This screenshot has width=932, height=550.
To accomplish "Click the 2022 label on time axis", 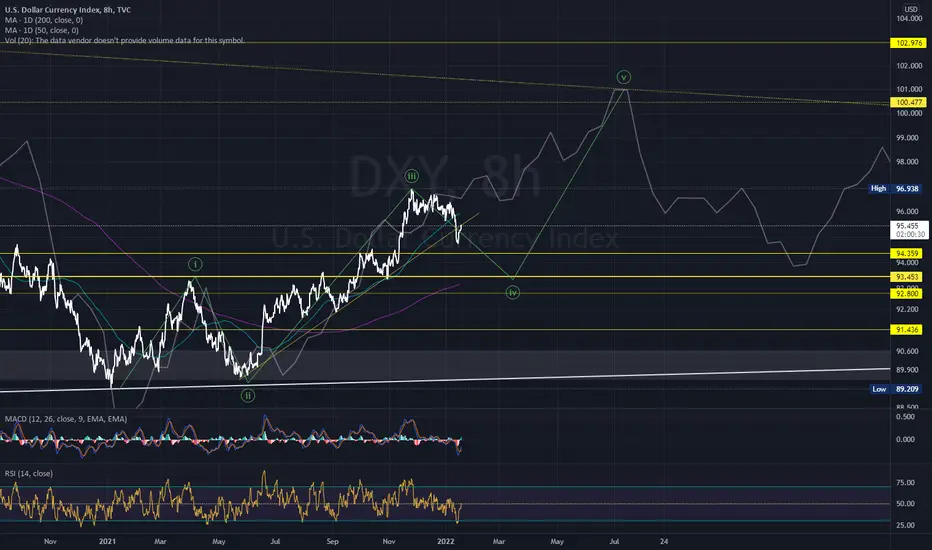I will [445, 542].
